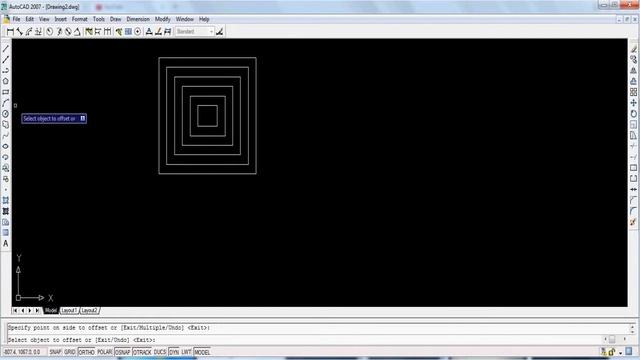Select the Rectangle draw tool
The image size is (640, 360).
(6, 92)
